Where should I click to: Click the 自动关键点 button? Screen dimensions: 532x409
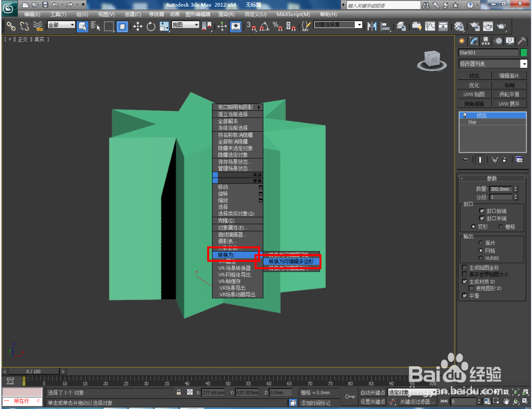(x=373, y=393)
